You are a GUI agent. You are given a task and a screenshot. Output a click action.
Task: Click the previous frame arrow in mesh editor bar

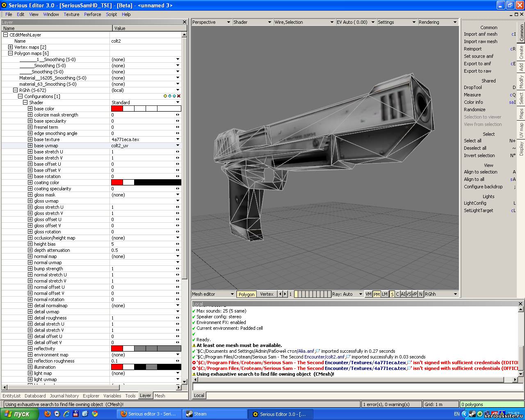(x=280, y=294)
